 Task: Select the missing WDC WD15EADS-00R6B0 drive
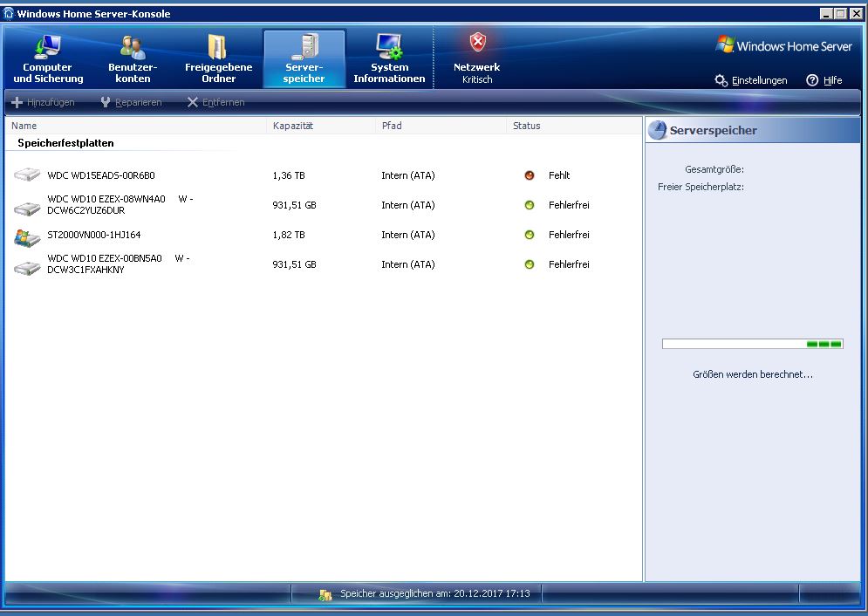[101, 175]
